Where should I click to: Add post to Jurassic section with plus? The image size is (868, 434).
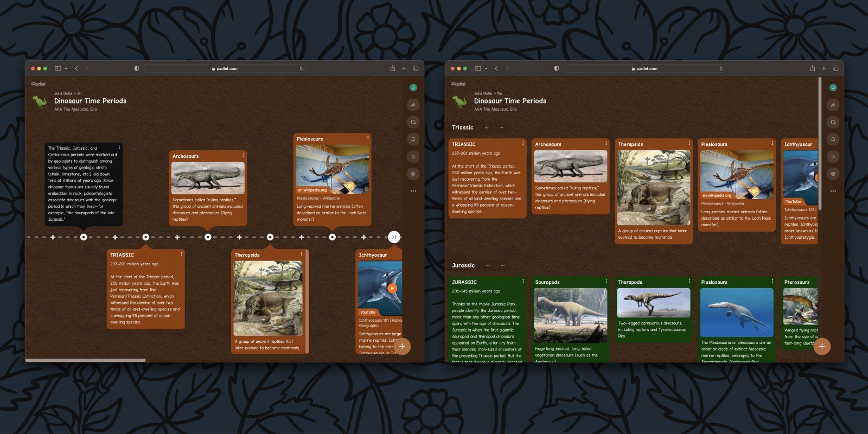click(x=488, y=265)
